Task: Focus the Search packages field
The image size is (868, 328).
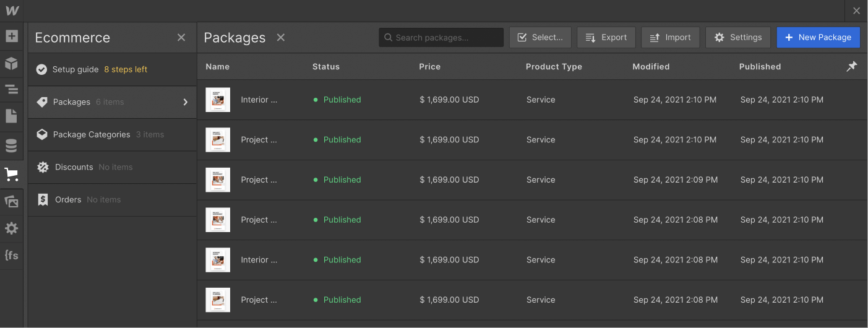Action: [441, 37]
